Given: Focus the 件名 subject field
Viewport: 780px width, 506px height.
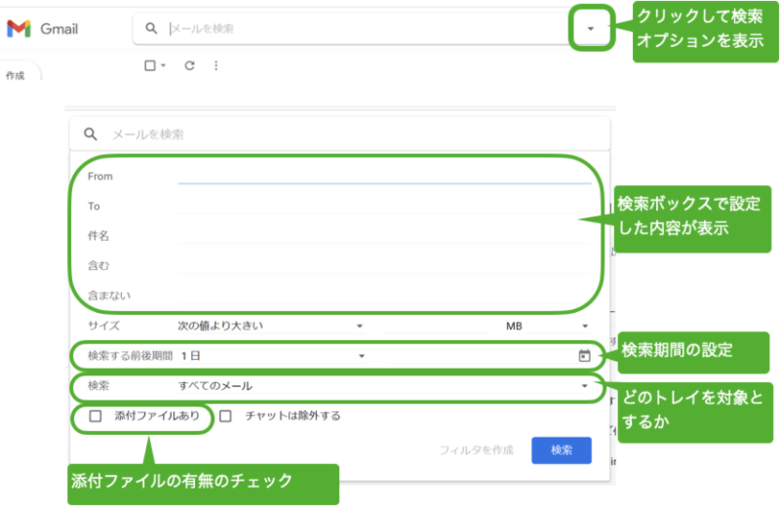Looking at the screenshot, I should coord(384,236).
